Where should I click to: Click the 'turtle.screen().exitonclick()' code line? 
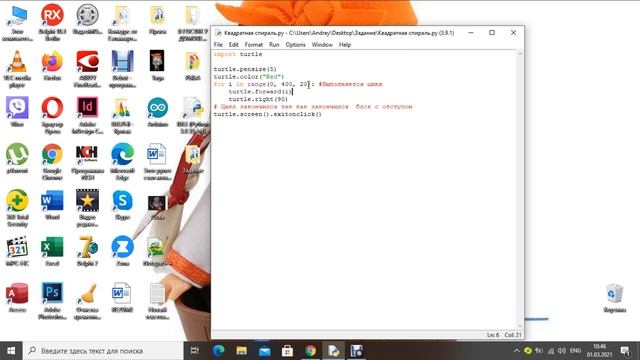[267, 114]
